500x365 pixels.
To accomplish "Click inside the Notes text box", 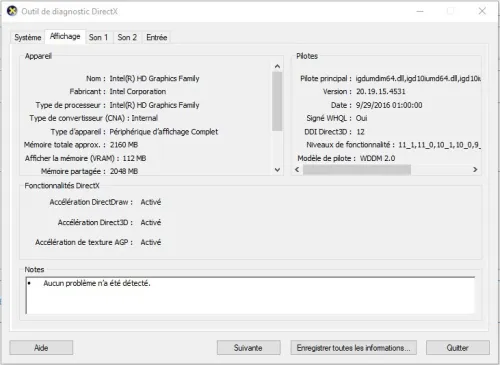I will 250,295.
